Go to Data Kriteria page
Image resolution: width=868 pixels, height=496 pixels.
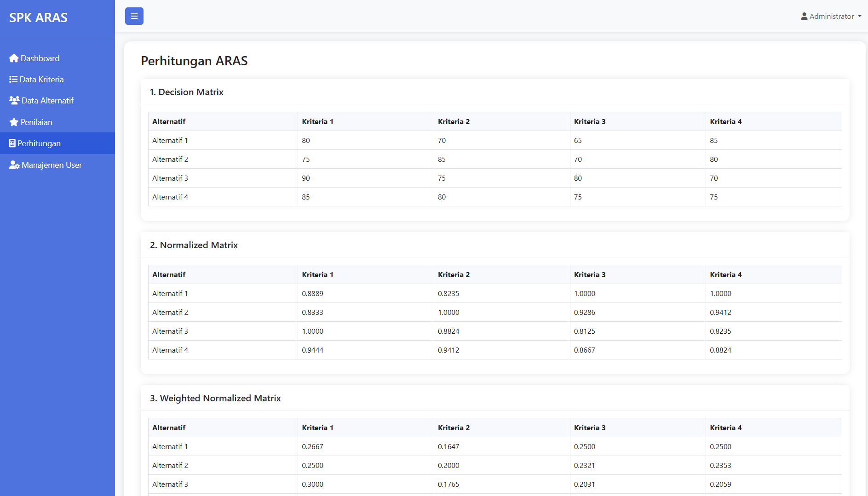point(57,80)
